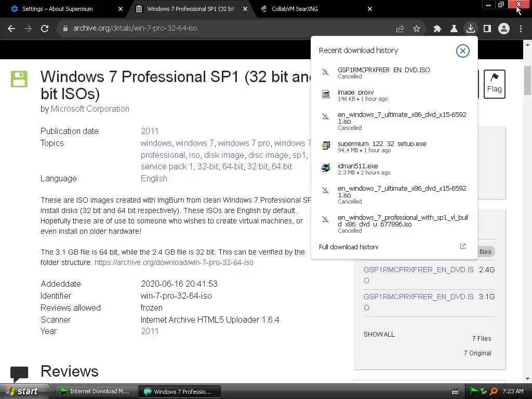The height and width of the screenshot is (399, 532).
Task: Go back to the previous page
Action: [11, 29]
